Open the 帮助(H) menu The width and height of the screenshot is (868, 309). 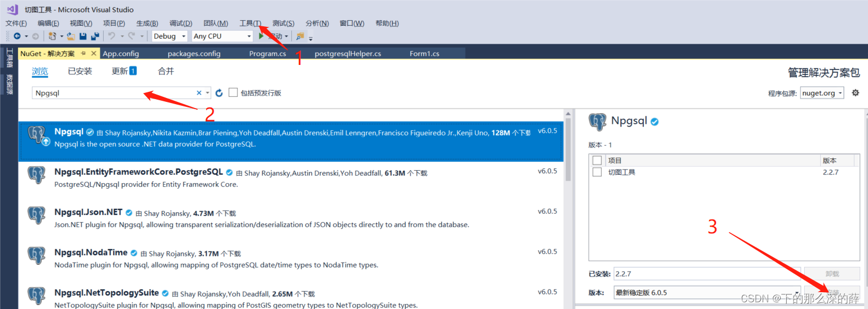(x=387, y=23)
